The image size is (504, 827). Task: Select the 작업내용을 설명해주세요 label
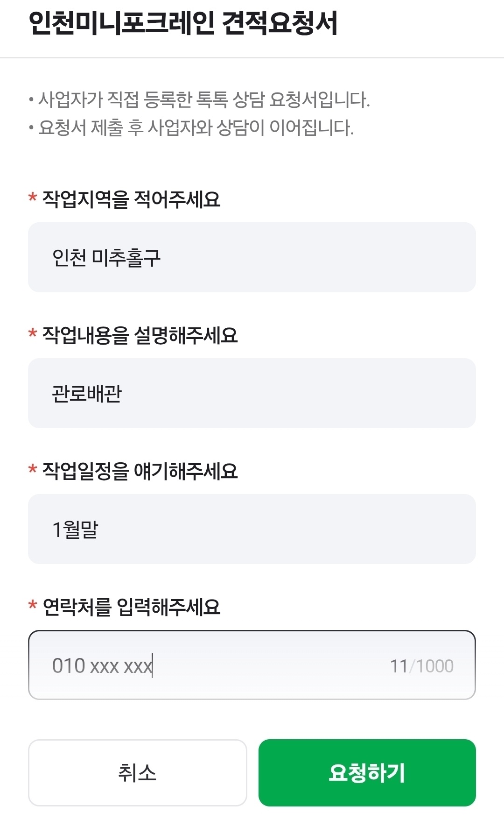(x=140, y=335)
